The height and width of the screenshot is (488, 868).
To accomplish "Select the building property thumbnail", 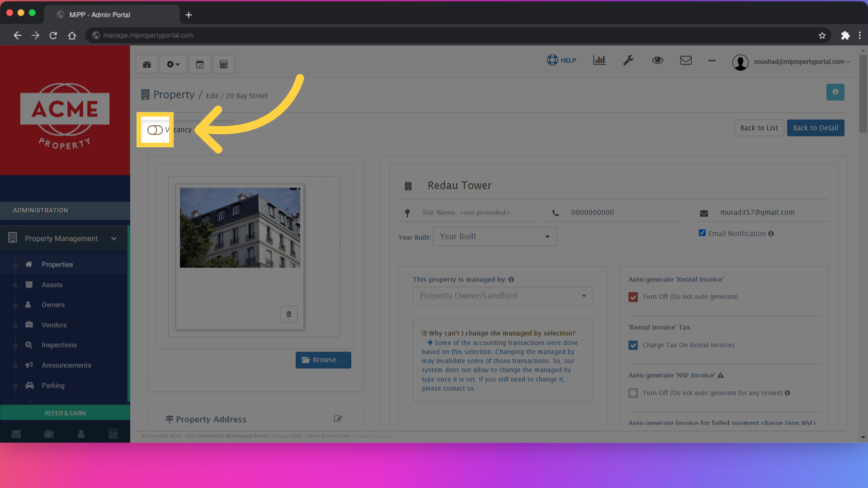I will coord(240,228).
